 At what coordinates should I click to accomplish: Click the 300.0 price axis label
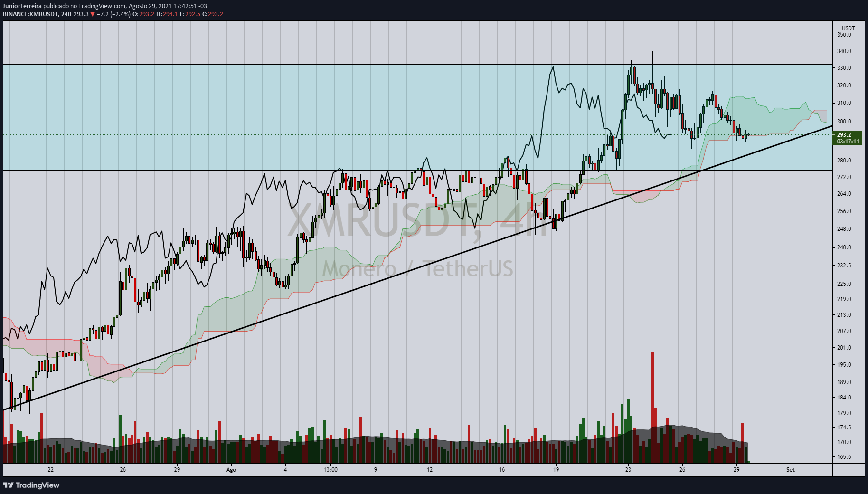tap(844, 122)
